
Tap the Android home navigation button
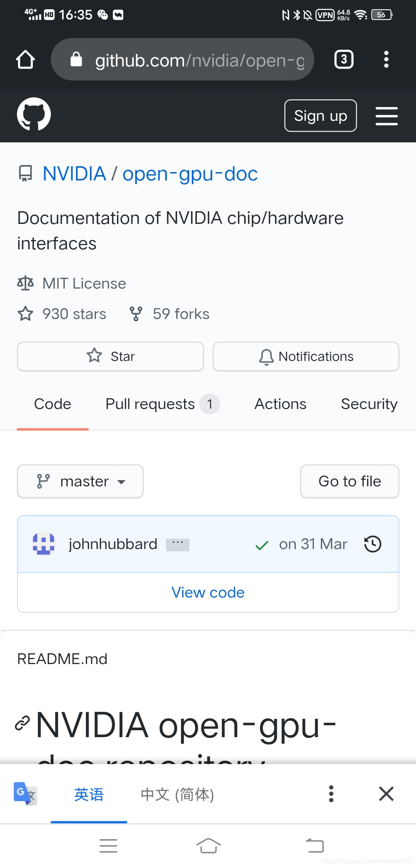(208, 846)
